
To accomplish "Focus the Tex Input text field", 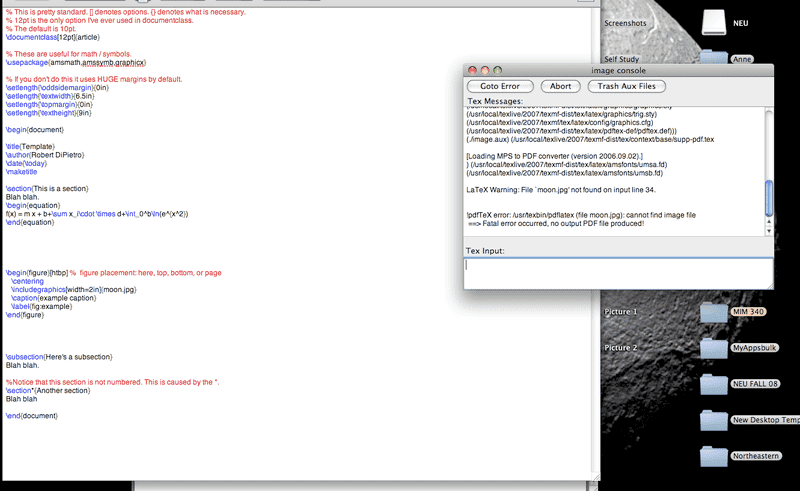I will pyautogui.click(x=617, y=273).
